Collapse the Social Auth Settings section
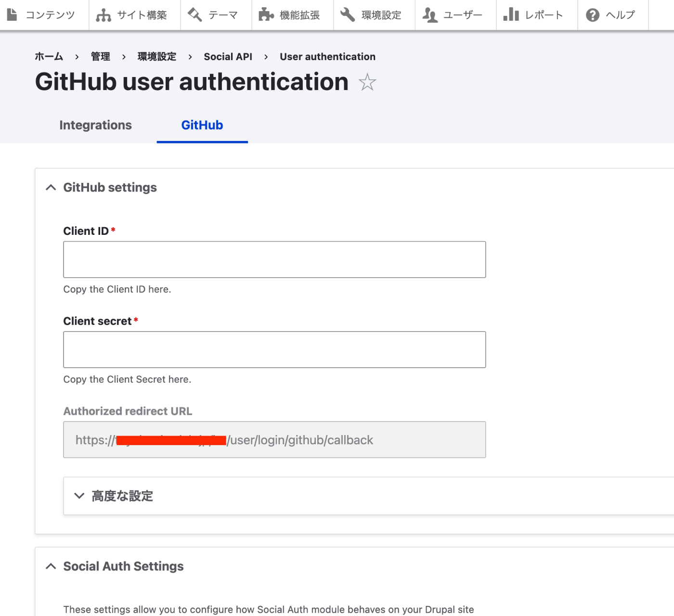Viewport: 674px width, 616px height. (115, 566)
